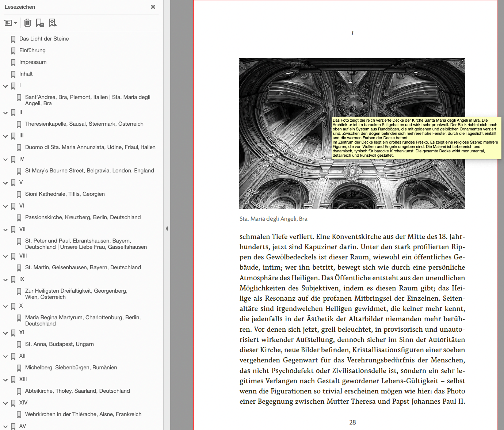Jump to the Impressum bookmark
The image size is (504, 430).
coord(33,62)
